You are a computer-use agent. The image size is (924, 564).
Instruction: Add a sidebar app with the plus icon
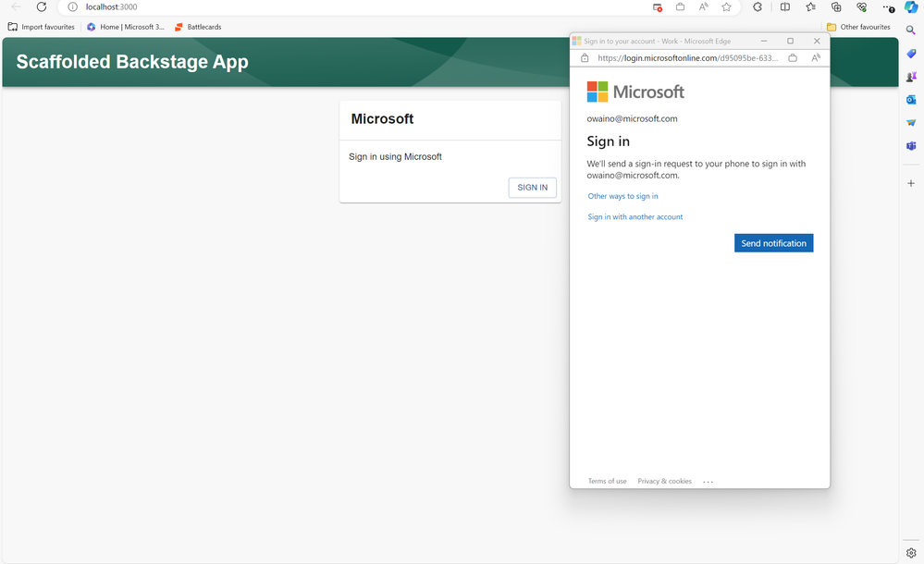(x=911, y=183)
